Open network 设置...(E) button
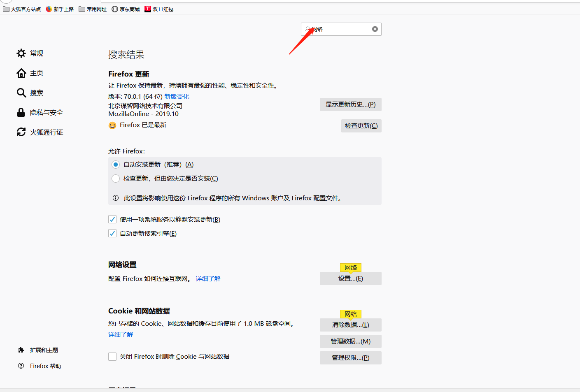The width and height of the screenshot is (580, 392). click(x=351, y=278)
